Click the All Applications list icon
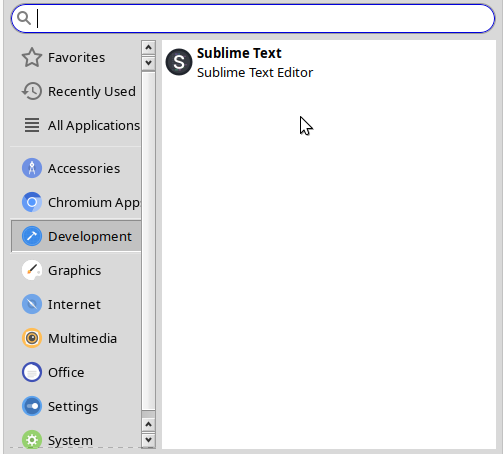 [32, 125]
